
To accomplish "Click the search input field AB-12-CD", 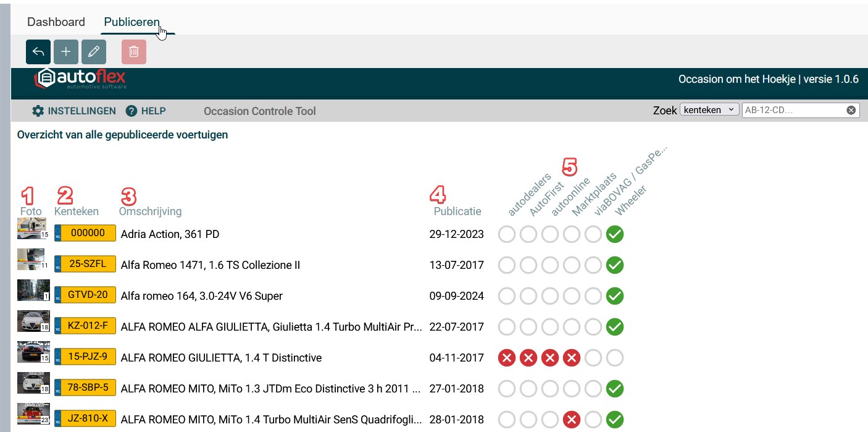I will (792, 110).
